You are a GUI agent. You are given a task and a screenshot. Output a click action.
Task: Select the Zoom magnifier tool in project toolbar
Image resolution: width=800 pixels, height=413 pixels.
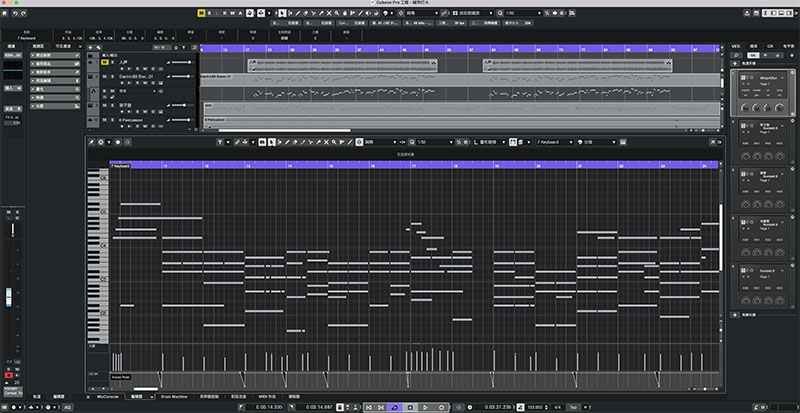[x=337, y=13]
